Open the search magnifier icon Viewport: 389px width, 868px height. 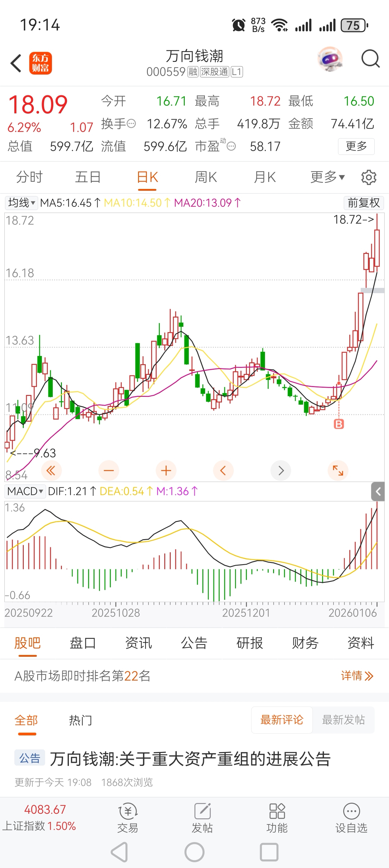(x=370, y=59)
